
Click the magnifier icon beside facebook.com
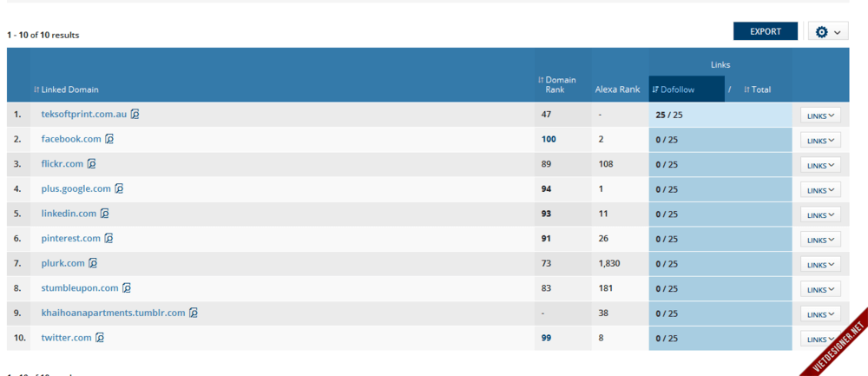pyautogui.click(x=109, y=139)
